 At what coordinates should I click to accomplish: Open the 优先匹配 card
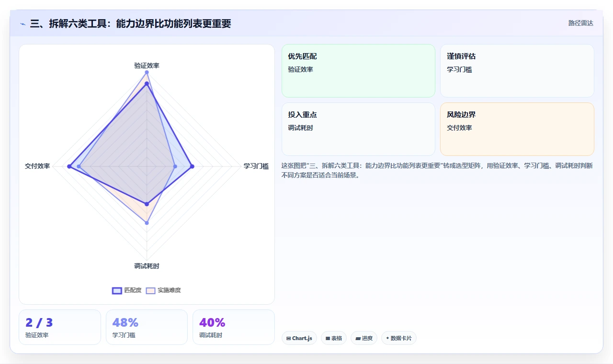click(x=358, y=71)
